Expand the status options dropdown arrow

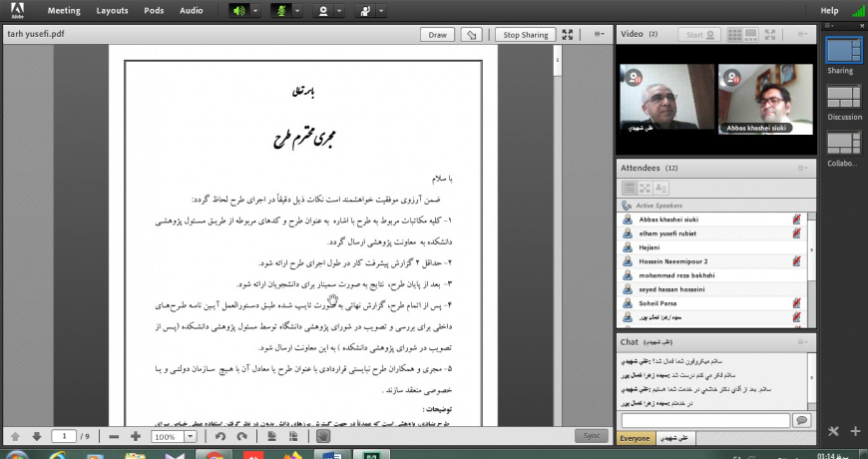pos(381,11)
